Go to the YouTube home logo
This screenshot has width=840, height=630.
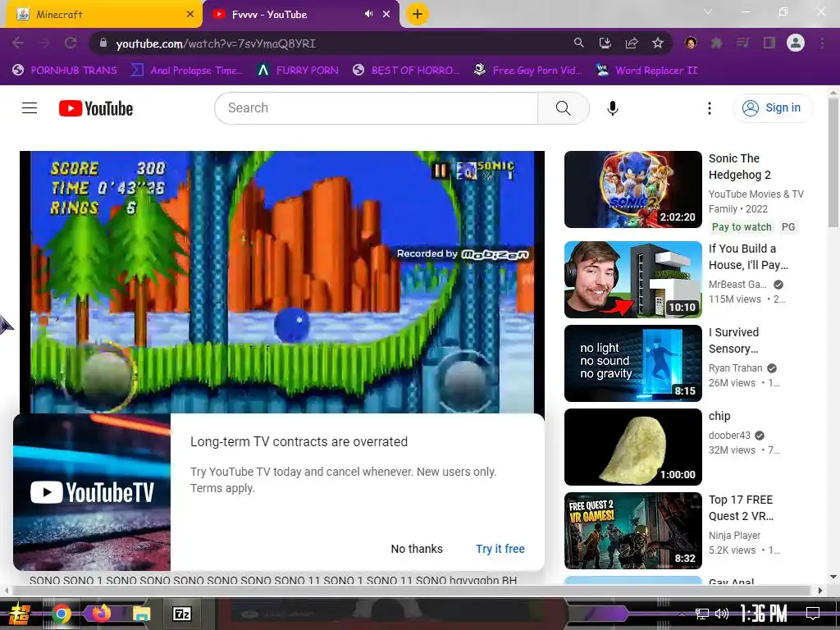coord(96,108)
